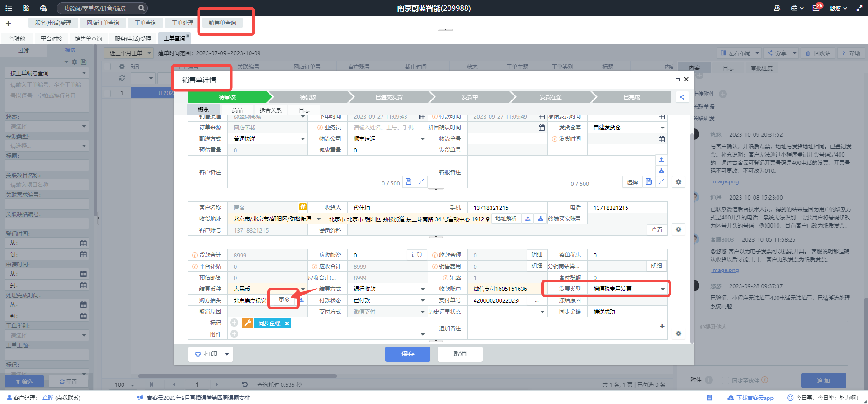This screenshot has width=868, height=404.
Task: Expand the 物流公司 dropdown showing 顺丰速运
Action: click(422, 139)
